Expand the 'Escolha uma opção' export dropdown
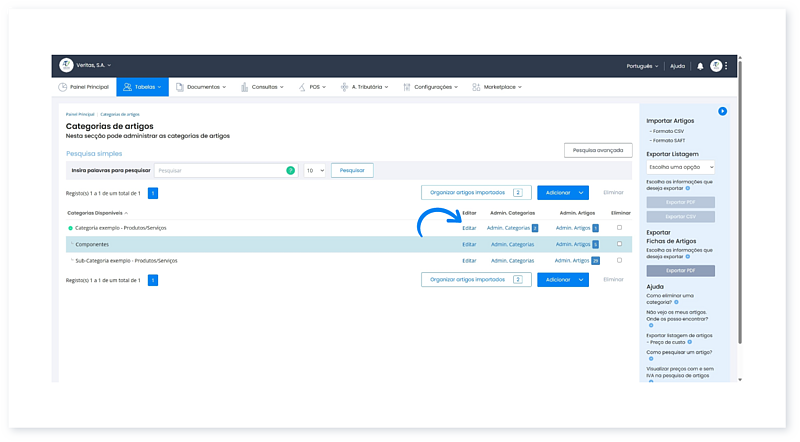 click(680, 167)
